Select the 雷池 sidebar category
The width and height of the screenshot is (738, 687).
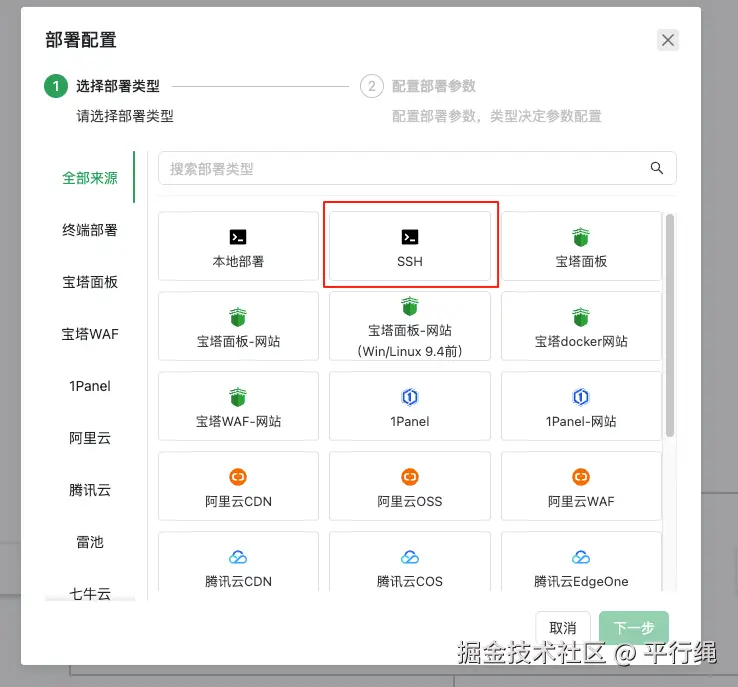89,542
